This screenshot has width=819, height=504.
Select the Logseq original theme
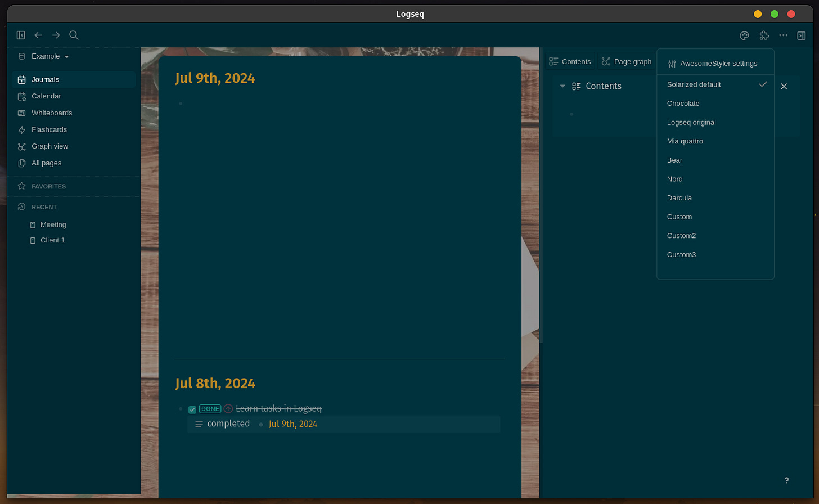tap(715, 122)
